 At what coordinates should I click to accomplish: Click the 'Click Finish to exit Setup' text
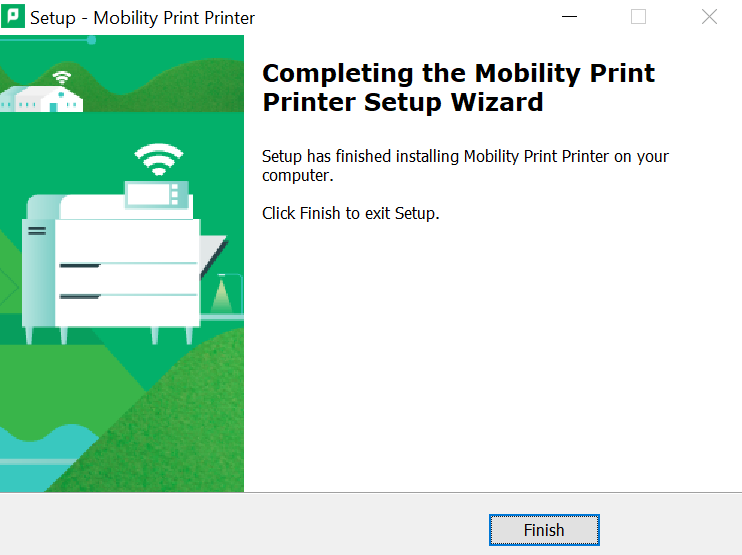tap(351, 213)
